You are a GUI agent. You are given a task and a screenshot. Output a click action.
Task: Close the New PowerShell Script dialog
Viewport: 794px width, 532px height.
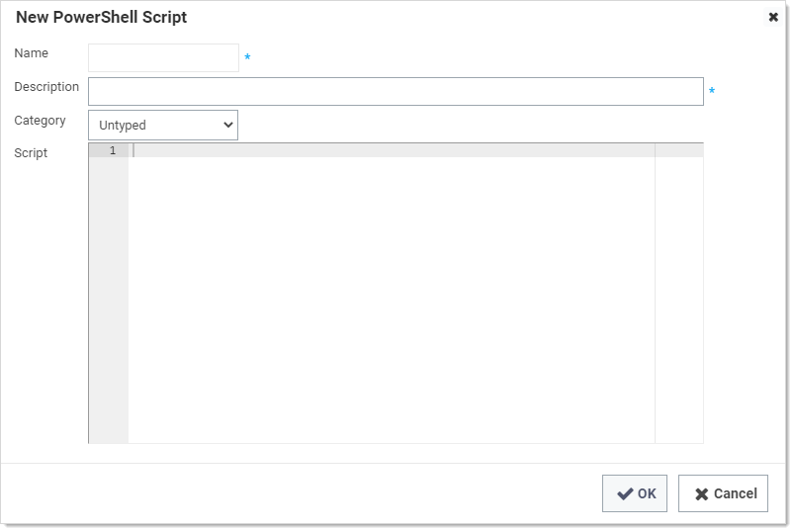pyautogui.click(x=773, y=17)
